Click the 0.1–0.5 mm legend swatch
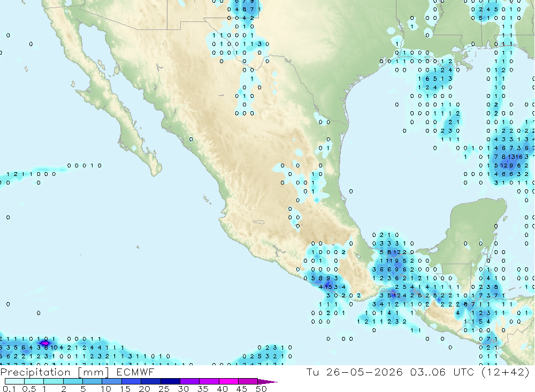 click(14, 381)
